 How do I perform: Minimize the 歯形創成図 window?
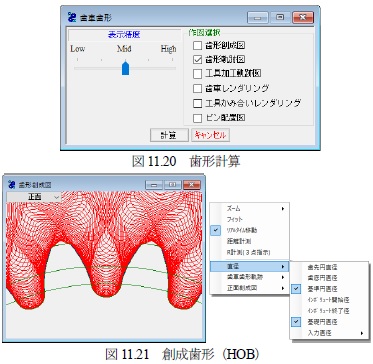point(154,185)
